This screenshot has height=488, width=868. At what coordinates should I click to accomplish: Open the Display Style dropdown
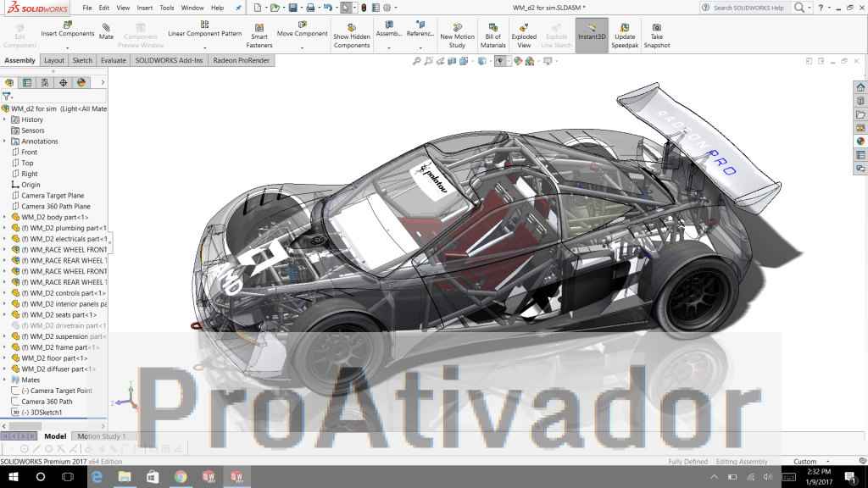pos(490,61)
